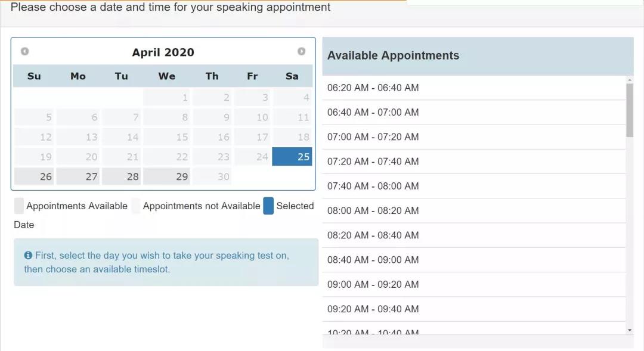Choose the 06:20 AM - 06:40 AM slot
Screen dimensions: 644x351
click(373, 88)
